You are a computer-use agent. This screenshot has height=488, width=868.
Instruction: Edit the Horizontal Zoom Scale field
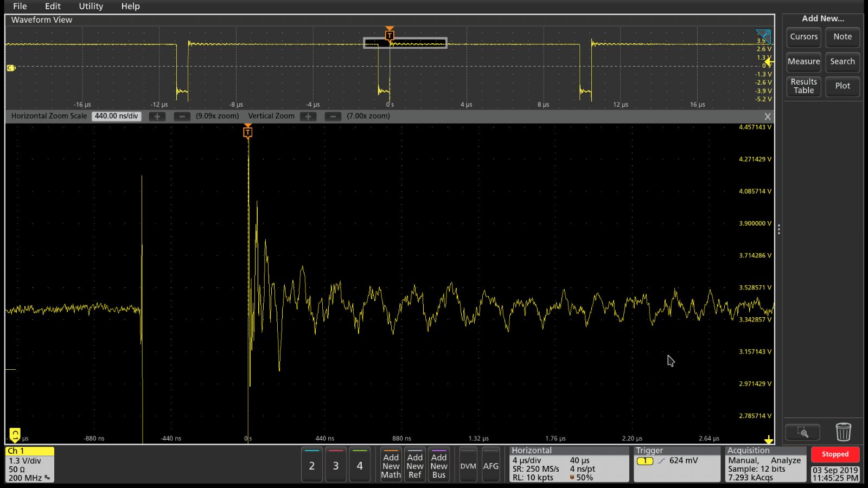(x=117, y=116)
